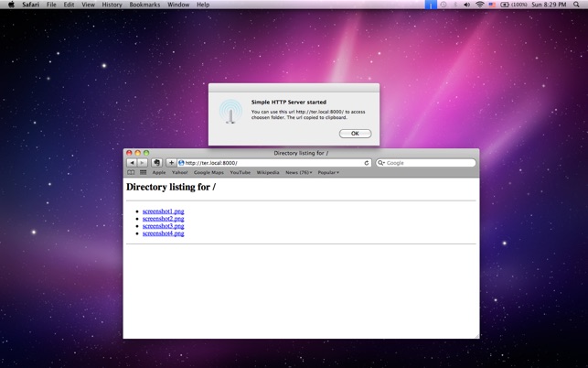This screenshot has height=368, width=588.
Task: Click the Wi-Fi status icon
Action: 479,5
